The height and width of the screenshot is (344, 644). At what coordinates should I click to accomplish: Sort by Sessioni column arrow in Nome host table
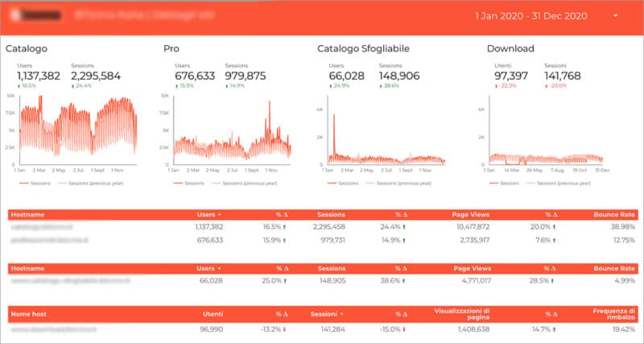coord(341,314)
